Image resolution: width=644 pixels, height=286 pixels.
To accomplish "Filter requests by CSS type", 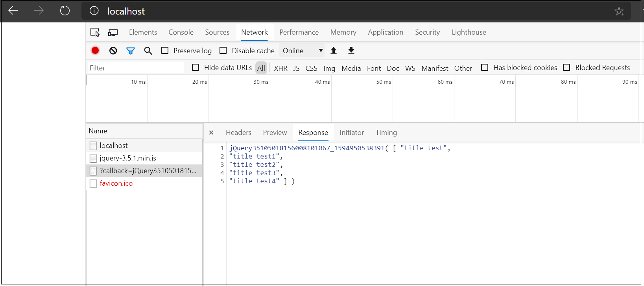I will coord(311,68).
